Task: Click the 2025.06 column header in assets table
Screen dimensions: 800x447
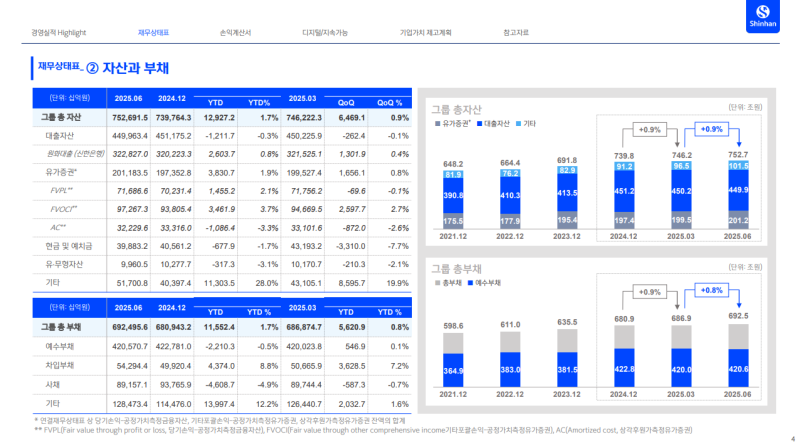Action: click(131, 99)
